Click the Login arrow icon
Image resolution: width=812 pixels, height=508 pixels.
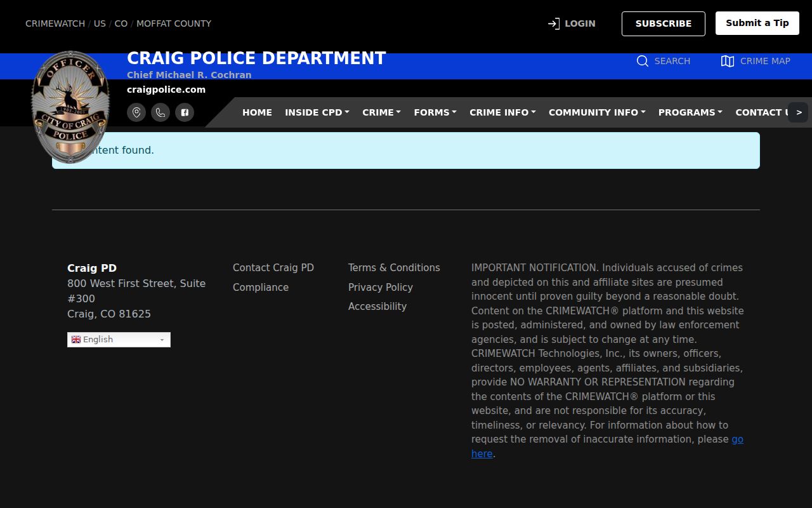click(554, 23)
